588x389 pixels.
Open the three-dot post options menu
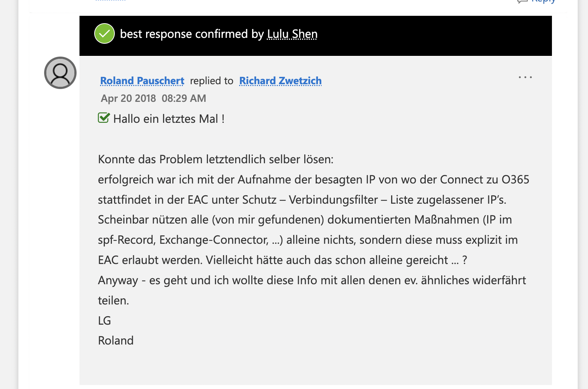pyautogui.click(x=525, y=77)
